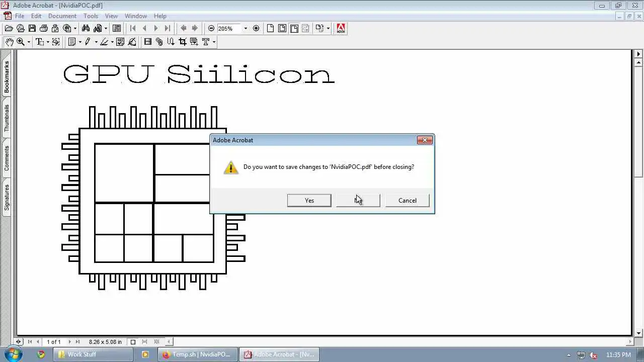Select the Actual Size page icon
Image resolution: width=644 pixels, height=362 pixels.
[271, 29]
